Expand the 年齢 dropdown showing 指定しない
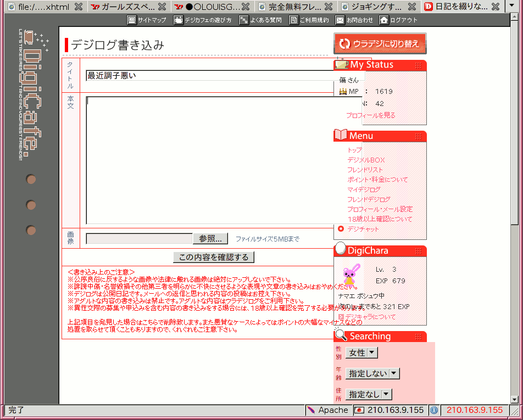The height and width of the screenshot is (420, 523). (x=372, y=373)
